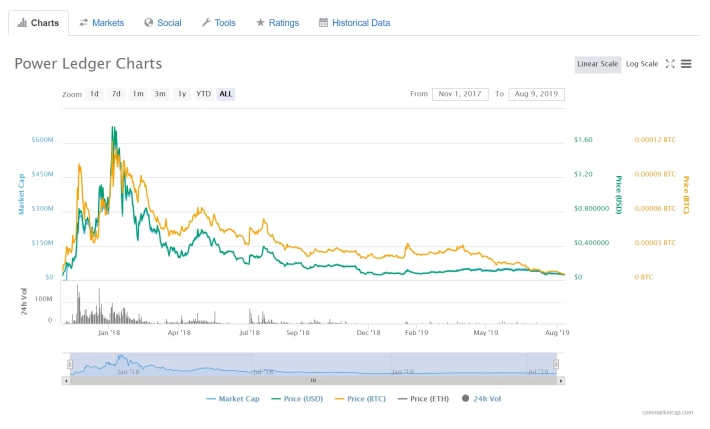Click the navigator scrollbar left arrow
The image size is (710, 429).
pyautogui.click(x=66, y=381)
